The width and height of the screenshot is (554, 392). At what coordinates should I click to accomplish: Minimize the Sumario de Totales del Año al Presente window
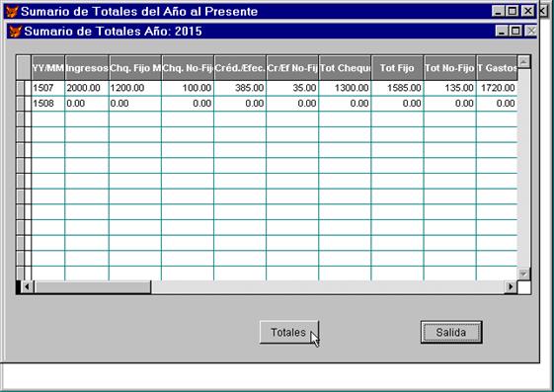click(498, 11)
